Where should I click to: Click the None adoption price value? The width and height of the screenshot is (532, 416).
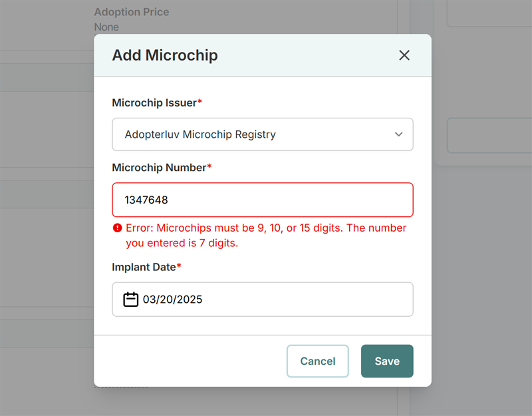point(106,27)
